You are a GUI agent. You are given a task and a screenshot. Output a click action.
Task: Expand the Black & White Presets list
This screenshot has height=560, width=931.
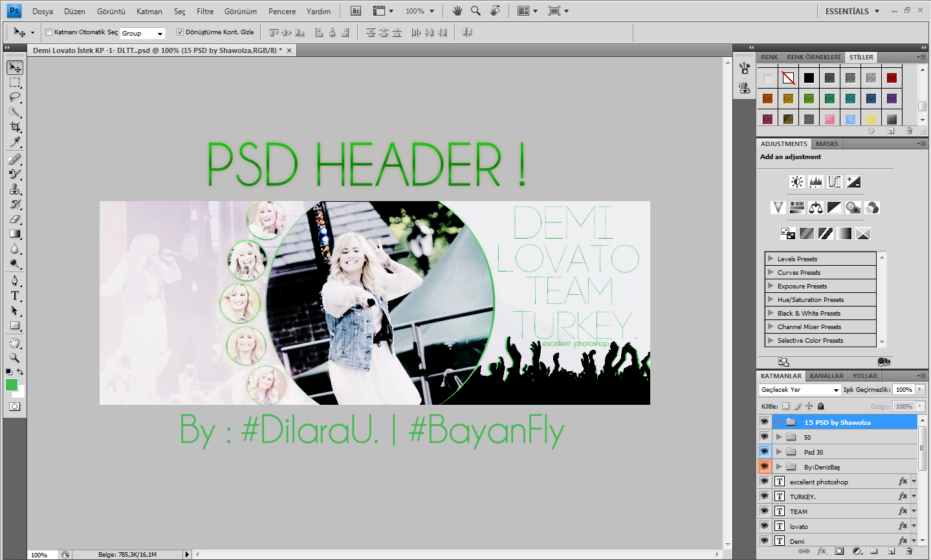pyautogui.click(x=771, y=312)
